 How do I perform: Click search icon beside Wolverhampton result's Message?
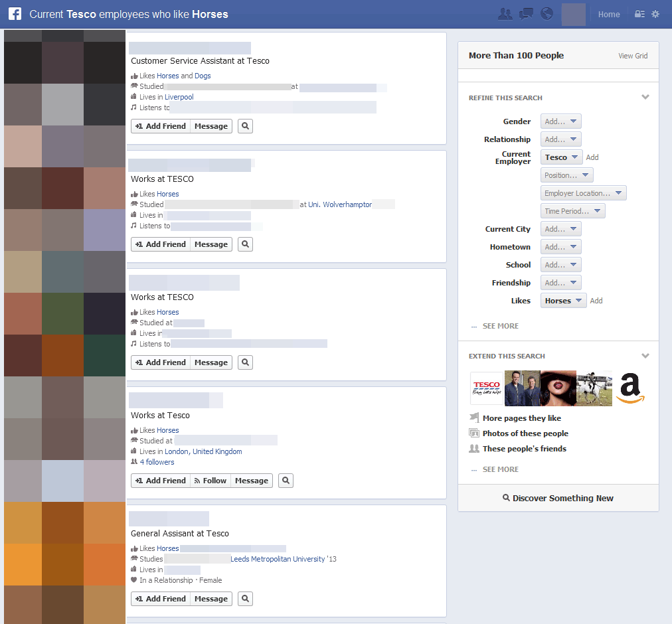pyautogui.click(x=245, y=244)
